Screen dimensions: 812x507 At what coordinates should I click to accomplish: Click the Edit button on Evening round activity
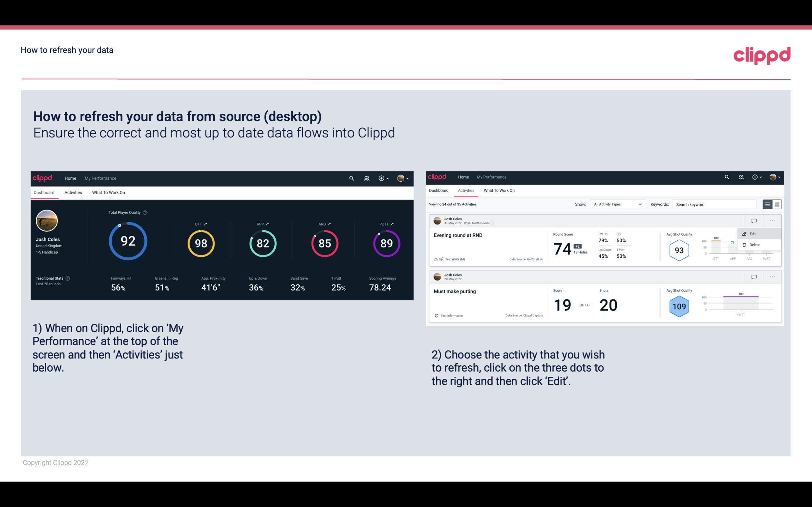point(754,233)
